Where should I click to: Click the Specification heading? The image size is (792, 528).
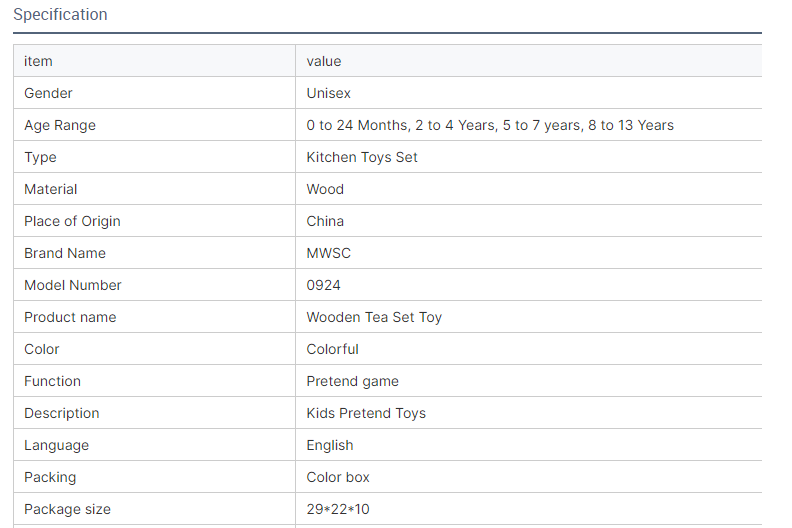[60, 15]
